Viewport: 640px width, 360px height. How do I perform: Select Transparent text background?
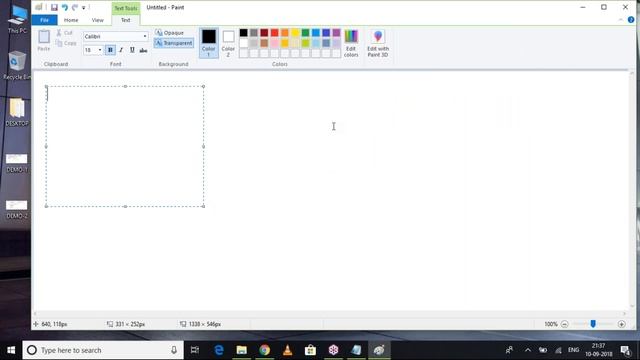(x=174, y=43)
